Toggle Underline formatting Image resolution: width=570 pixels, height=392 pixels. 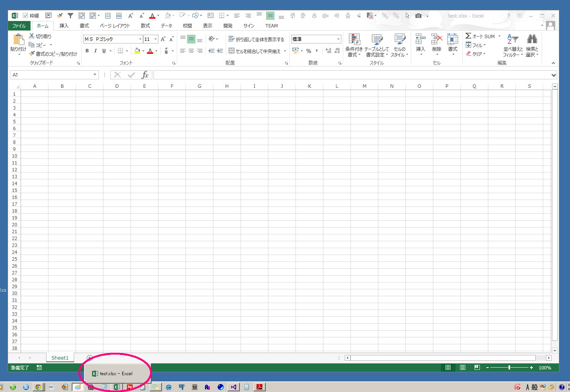click(104, 51)
